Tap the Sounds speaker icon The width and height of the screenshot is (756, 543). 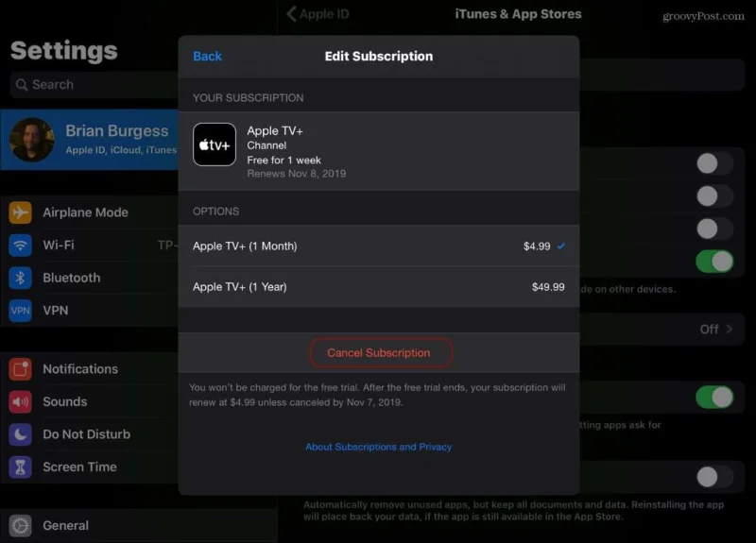[20, 402]
